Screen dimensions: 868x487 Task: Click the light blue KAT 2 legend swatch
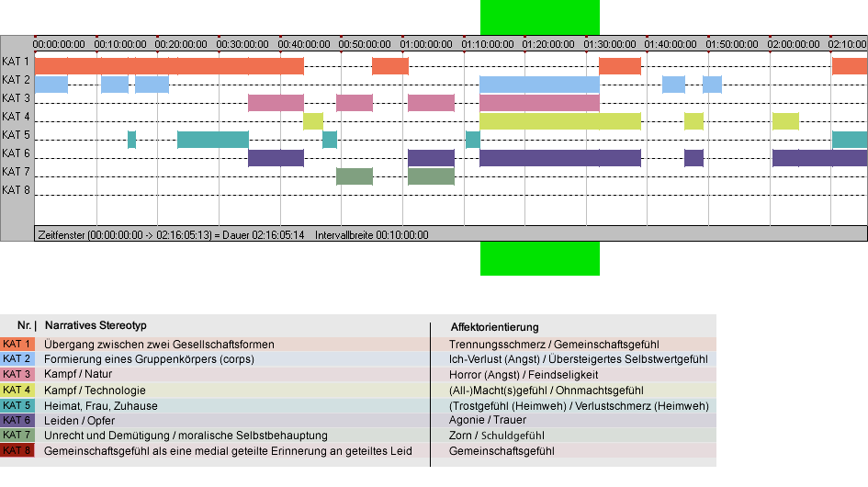coord(17,359)
